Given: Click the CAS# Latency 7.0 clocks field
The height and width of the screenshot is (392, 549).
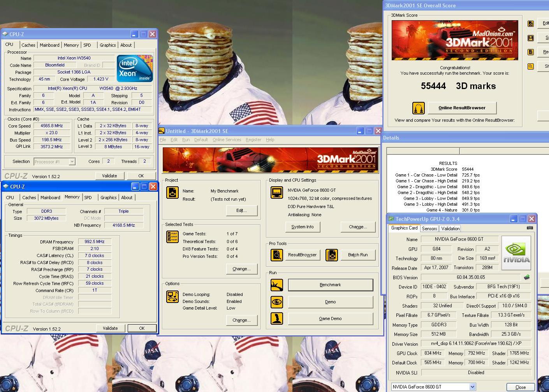Looking at the screenshot, I should point(95,255).
